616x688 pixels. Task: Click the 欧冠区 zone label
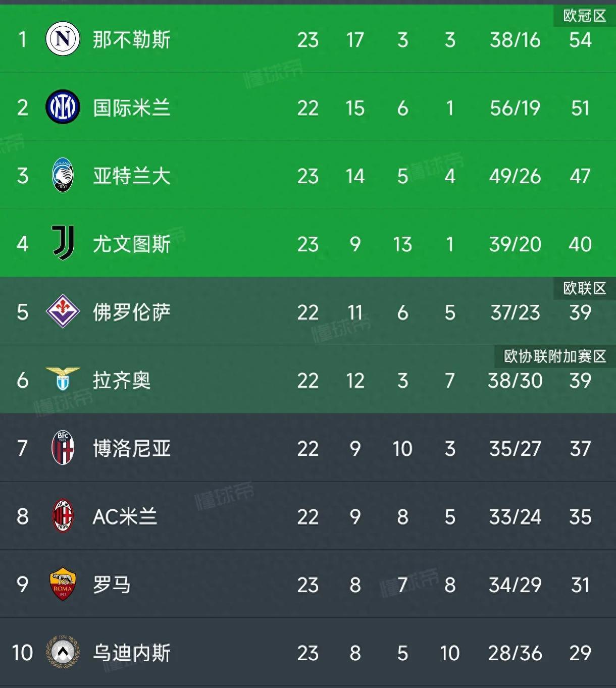[x=584, y=16]
